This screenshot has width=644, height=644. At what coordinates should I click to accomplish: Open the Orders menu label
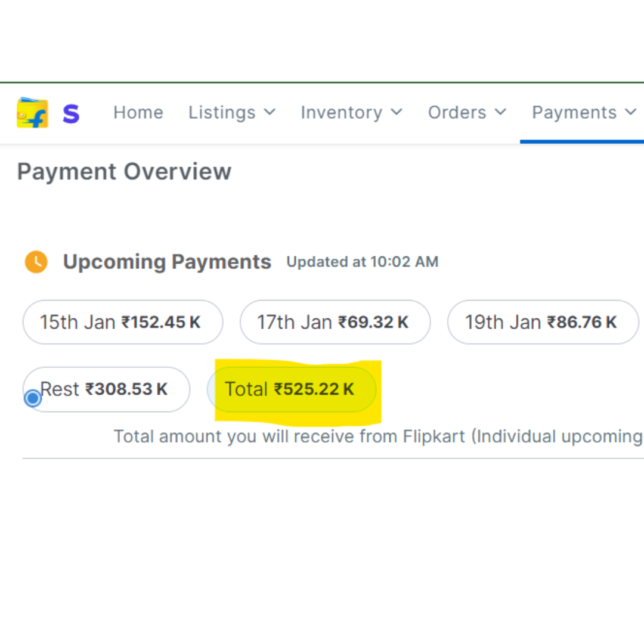pyautogui.click(x=457, y=113)
